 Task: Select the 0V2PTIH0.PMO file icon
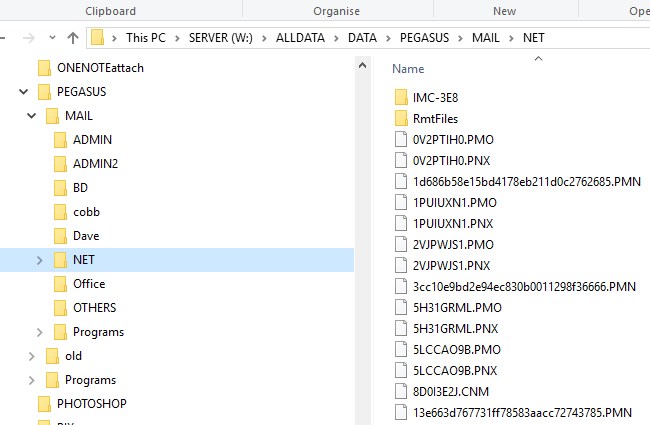click(x=400, y=140)
